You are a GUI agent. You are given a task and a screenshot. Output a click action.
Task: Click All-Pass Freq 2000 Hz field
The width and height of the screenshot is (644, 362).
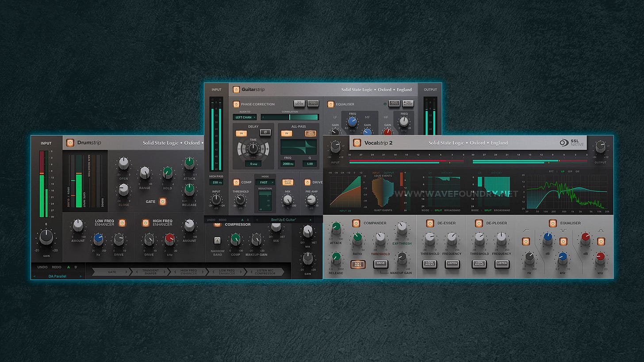coord(287,164)
